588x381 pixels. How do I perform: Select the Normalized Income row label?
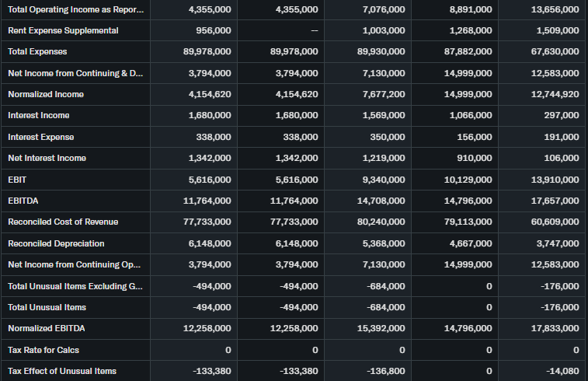point(46,94)
